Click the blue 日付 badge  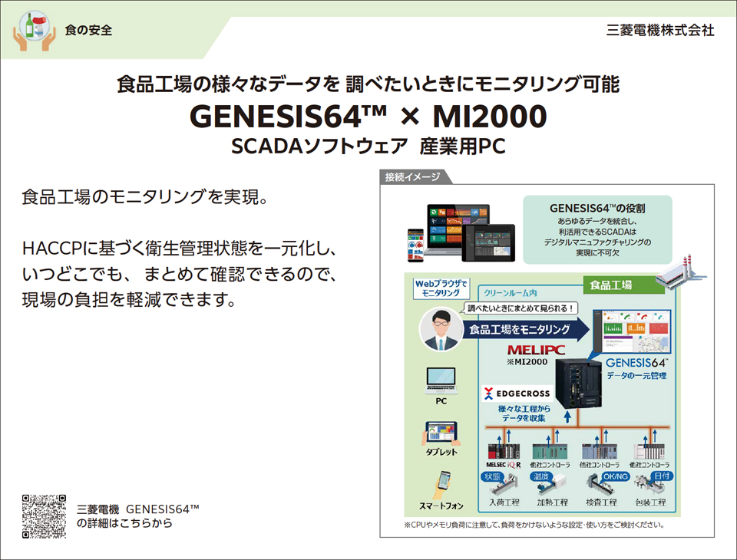point(662,476)
